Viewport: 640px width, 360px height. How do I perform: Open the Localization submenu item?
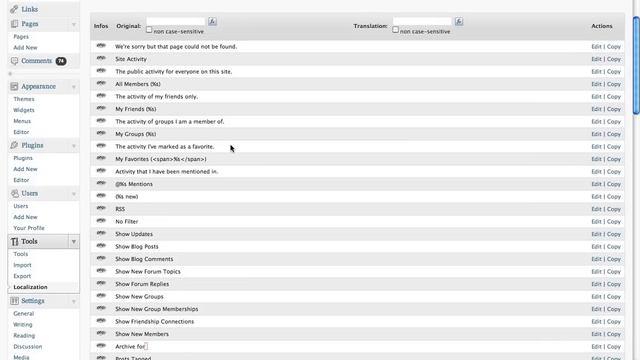tap(30, 287)
